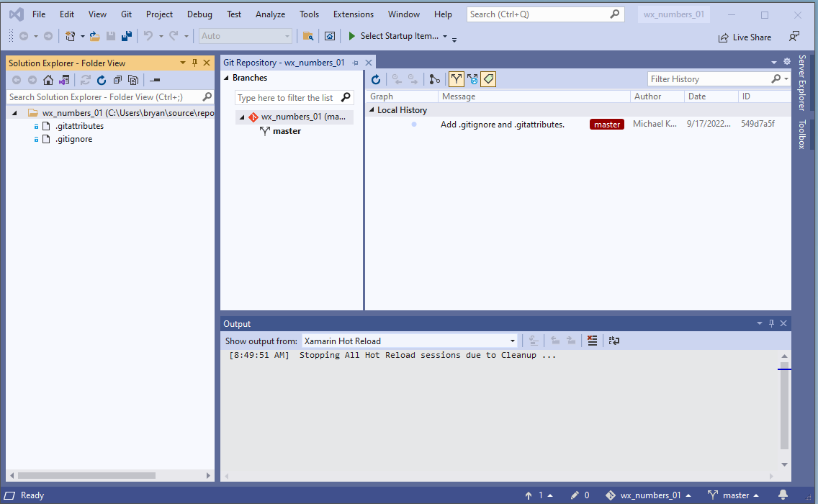The height and width of the screenshot is (504, 818).
Task: Open master branch picker in status bar
Action: (733, 495)
